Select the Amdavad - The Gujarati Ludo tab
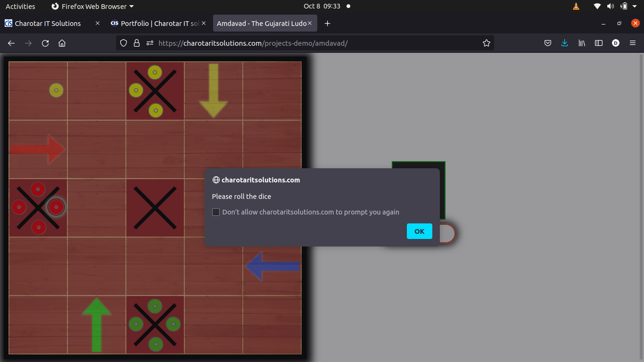 point(262,23)
